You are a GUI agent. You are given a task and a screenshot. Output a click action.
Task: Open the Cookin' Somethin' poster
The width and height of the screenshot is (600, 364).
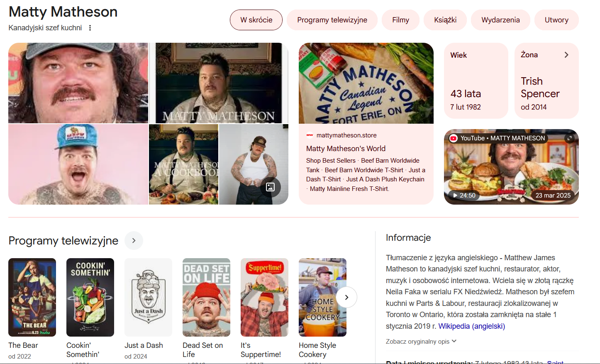point(90,297)
